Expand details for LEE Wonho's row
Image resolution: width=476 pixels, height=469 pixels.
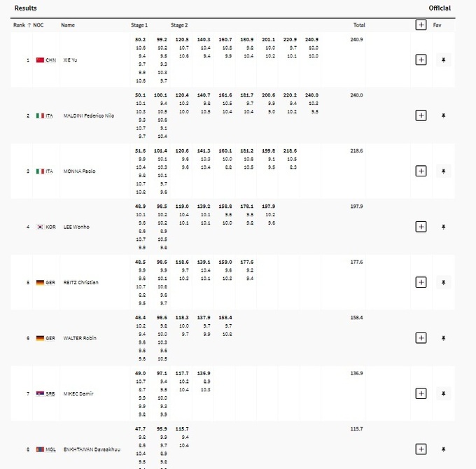pos(421,227)
